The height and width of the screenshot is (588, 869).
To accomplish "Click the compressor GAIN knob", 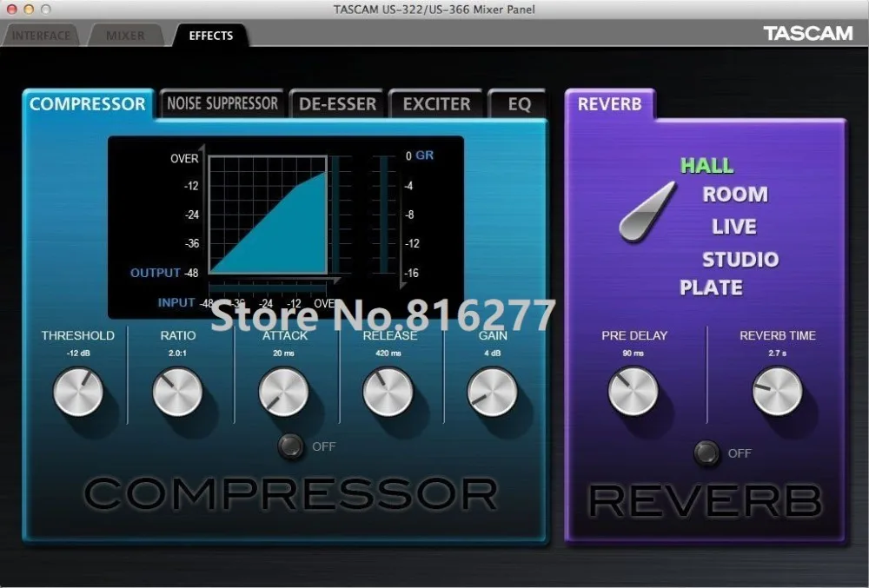I will (492, 392).
